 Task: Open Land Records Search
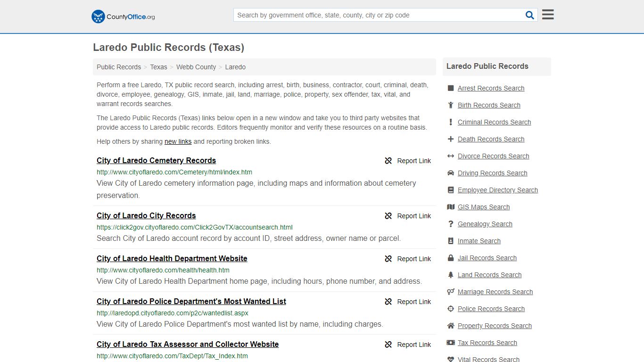[x=489, y=275]
